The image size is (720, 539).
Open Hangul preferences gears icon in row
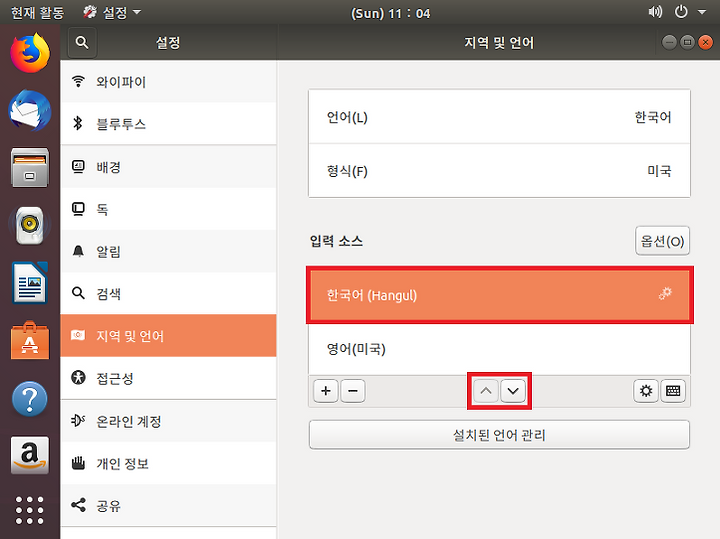coord(665,293)
